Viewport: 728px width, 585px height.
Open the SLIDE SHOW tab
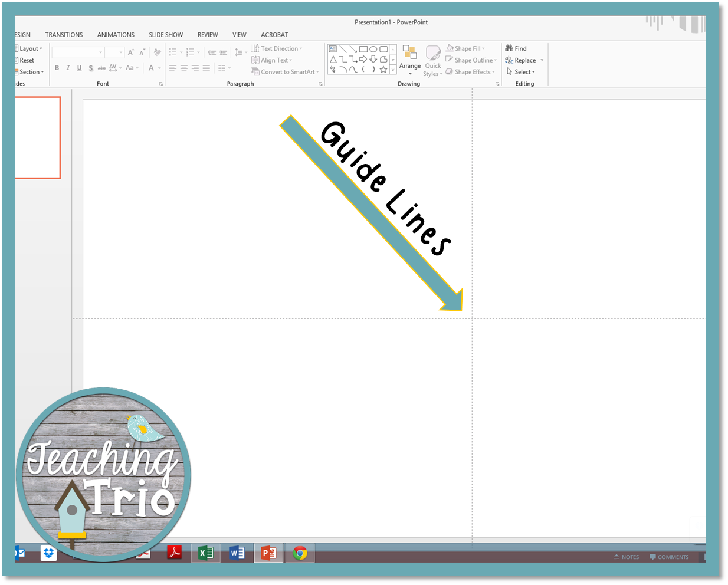click(x=165, y=35)
